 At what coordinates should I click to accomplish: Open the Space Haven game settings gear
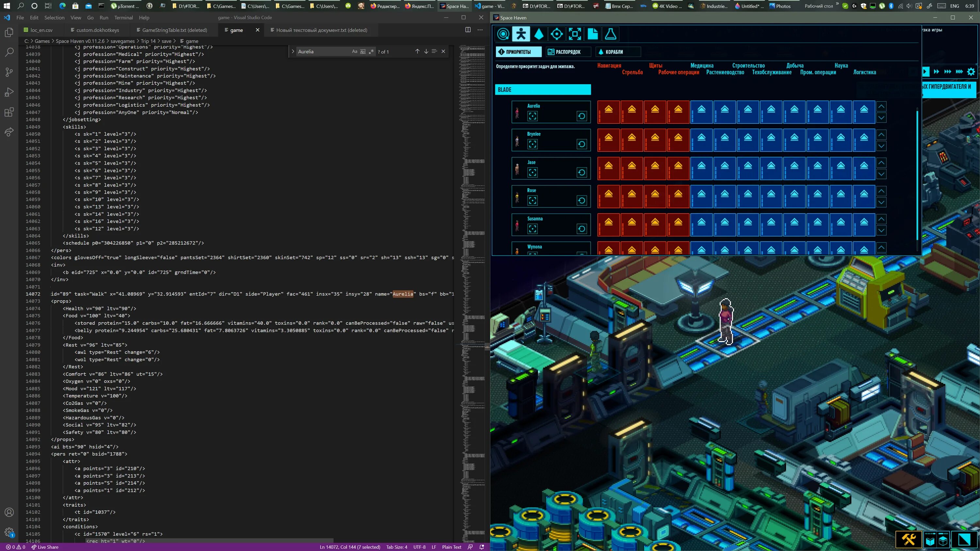971,71
